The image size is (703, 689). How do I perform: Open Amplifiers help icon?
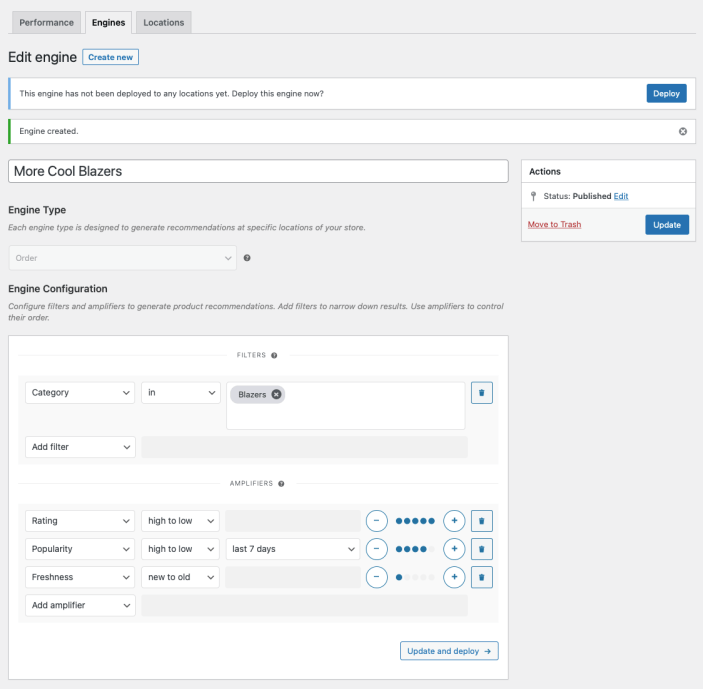click(281, 484)
